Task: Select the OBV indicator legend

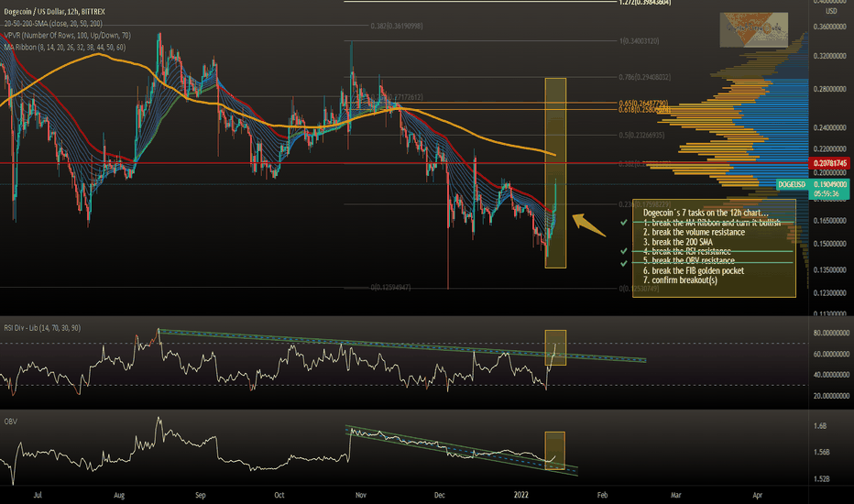Action: point(10,422)
